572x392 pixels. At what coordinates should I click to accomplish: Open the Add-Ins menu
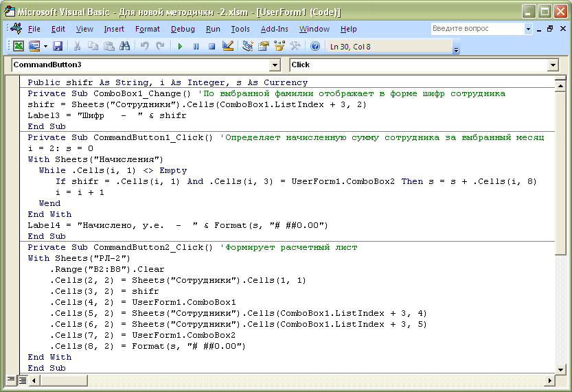(x=275, y=29)
